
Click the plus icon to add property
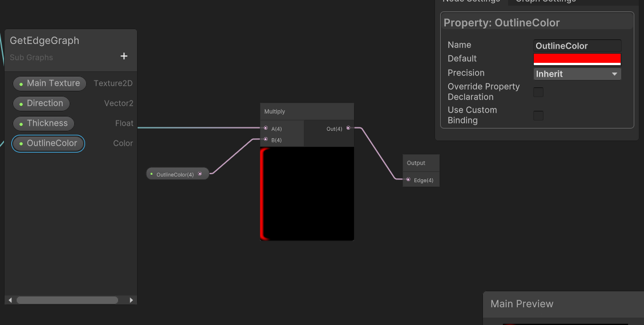tap(124, 56)
